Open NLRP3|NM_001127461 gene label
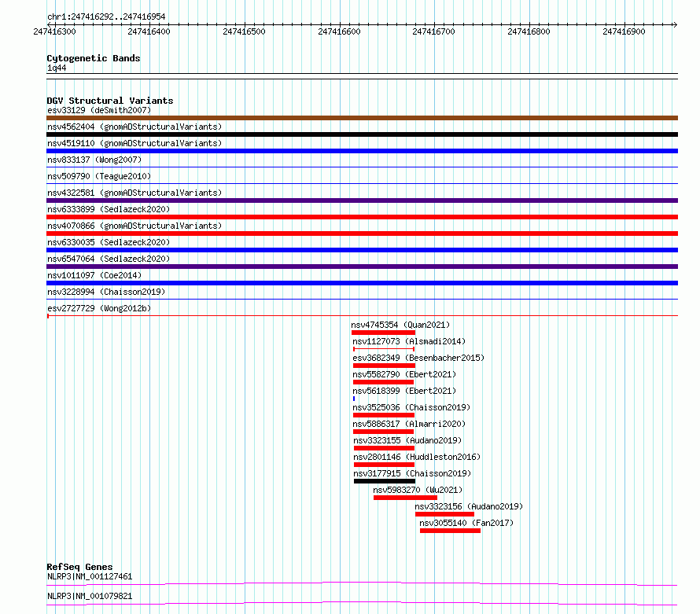The image size is (700, 614). click(x=90, y=576)
